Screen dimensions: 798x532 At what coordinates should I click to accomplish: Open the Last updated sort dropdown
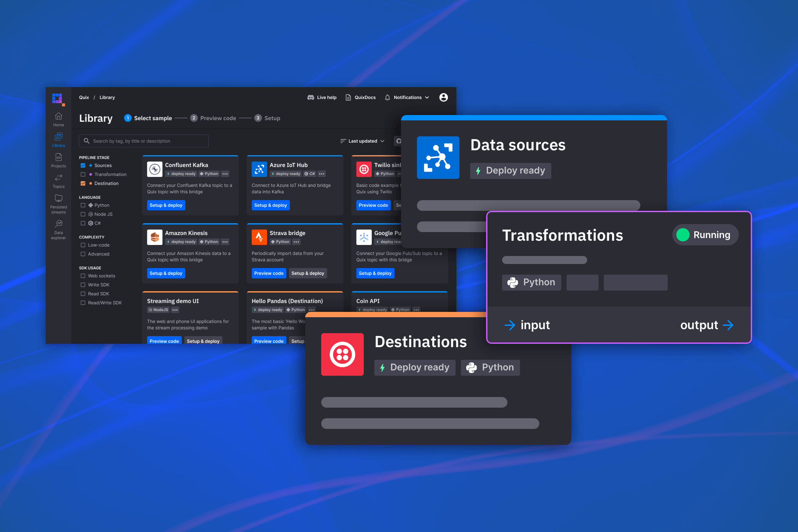coord(362,141)
